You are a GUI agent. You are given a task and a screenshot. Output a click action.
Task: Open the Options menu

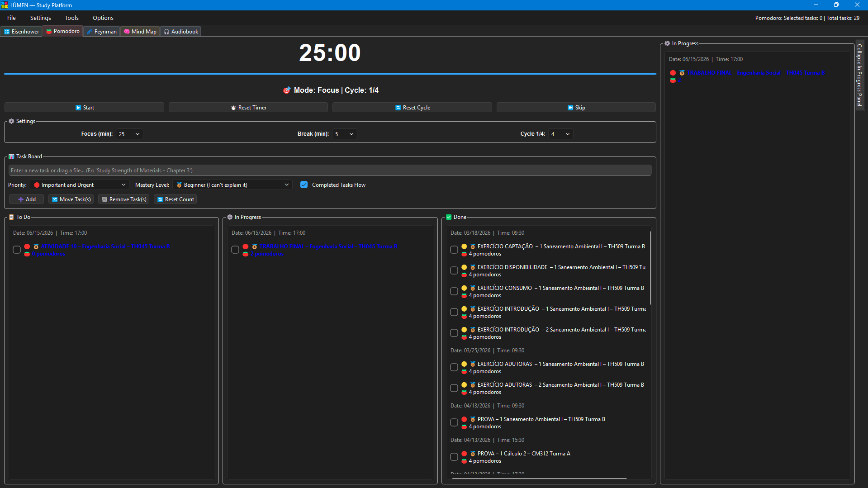click(103, 18)
